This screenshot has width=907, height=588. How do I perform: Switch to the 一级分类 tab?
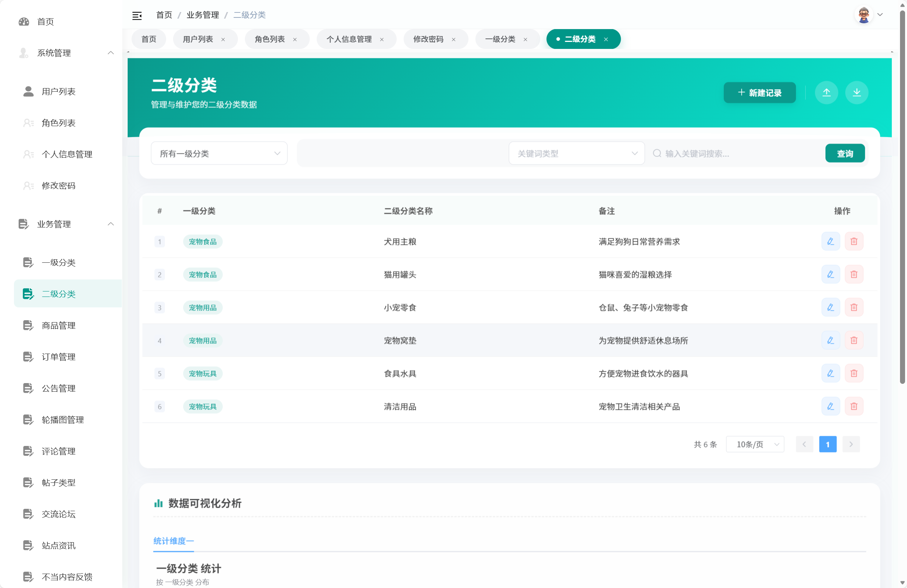[x=501, y=39]
